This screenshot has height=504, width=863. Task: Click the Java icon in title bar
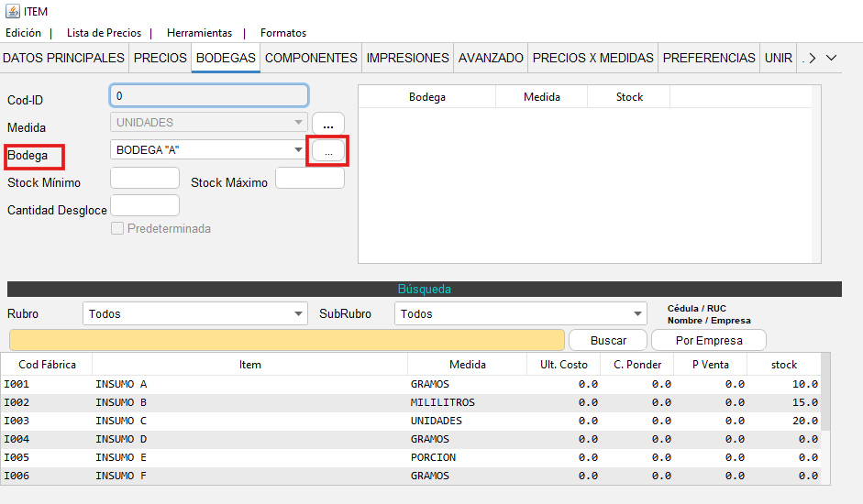coord(12,12)
